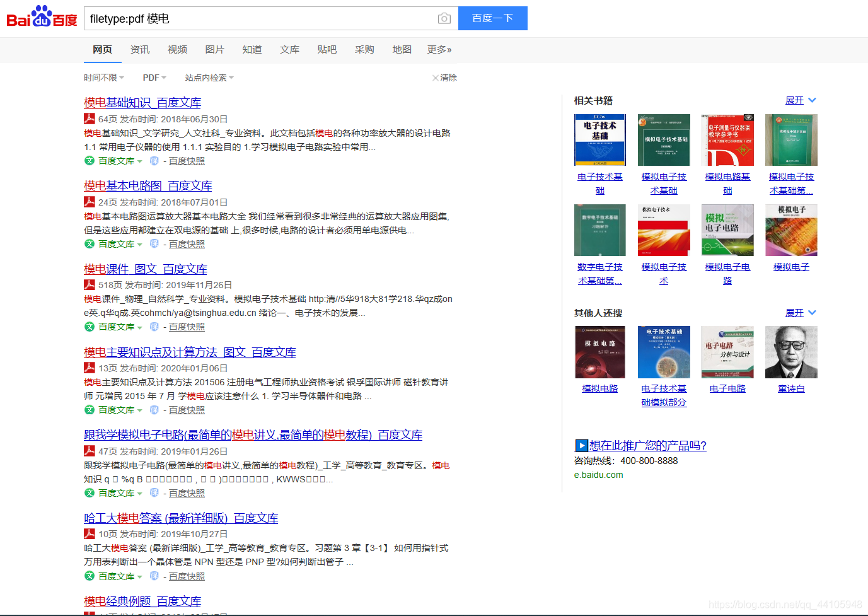Open 百度快照 for 模电基本电路图 result
The width and height of the screenshot is (868, 616).
tap(187, 244)
